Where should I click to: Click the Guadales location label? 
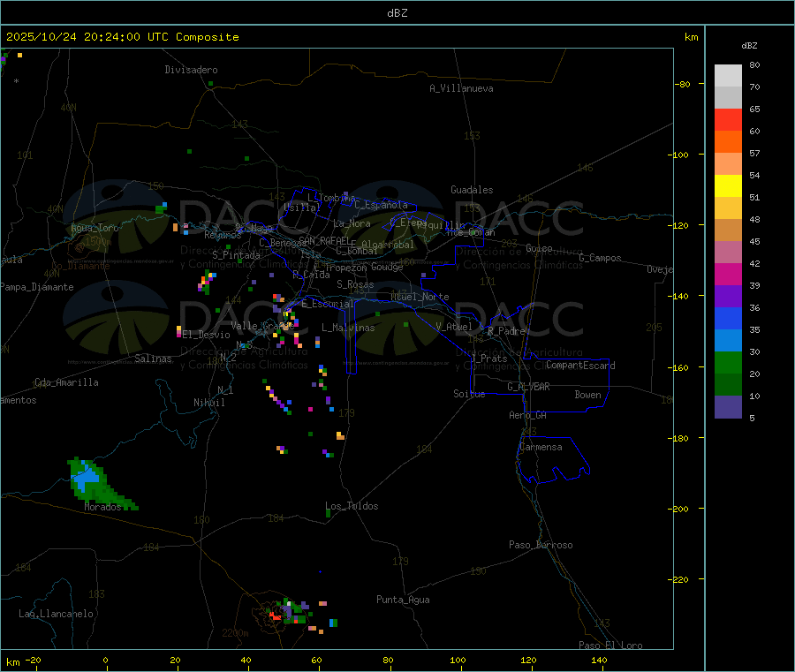[472, 190]
